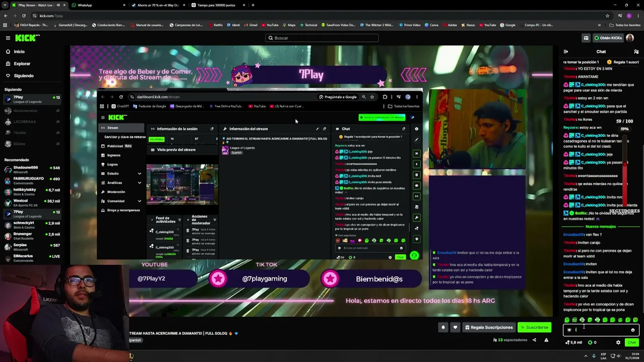Open a new browser tab
The height and width of the screenshot is (362, 644).
253,5
